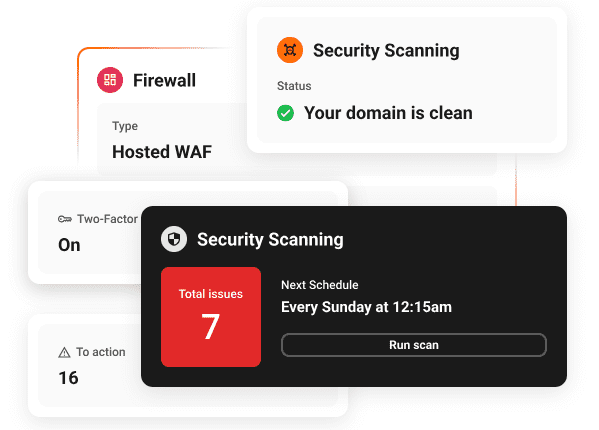Open the white Security Scanning card title
Image resolution: width=599 pixels, height=430 pixels.
386,51
